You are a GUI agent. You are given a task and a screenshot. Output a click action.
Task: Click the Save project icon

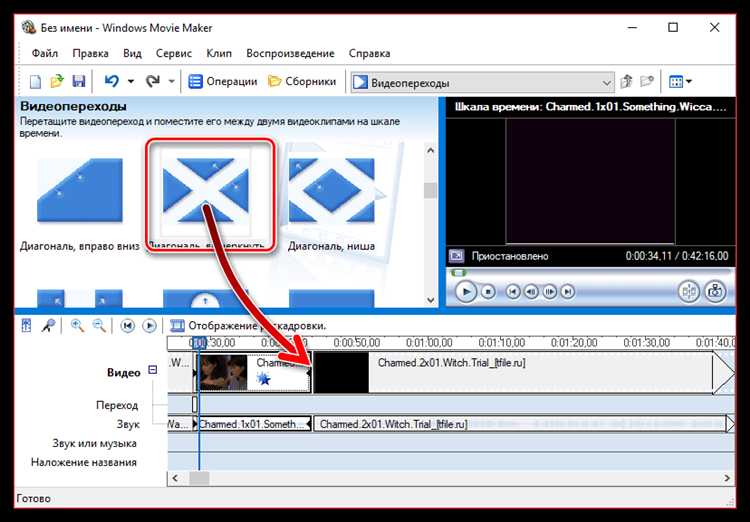(78, 82)
